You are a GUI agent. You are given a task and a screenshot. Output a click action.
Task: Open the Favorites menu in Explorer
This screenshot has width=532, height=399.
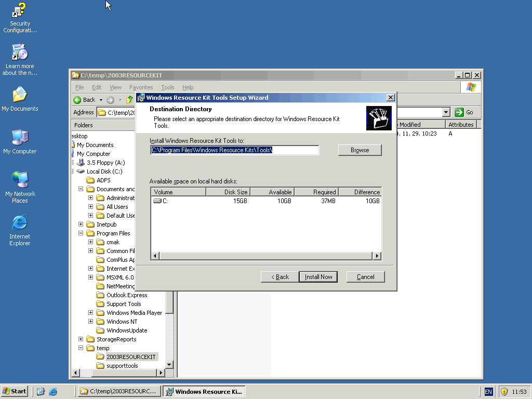141,87
